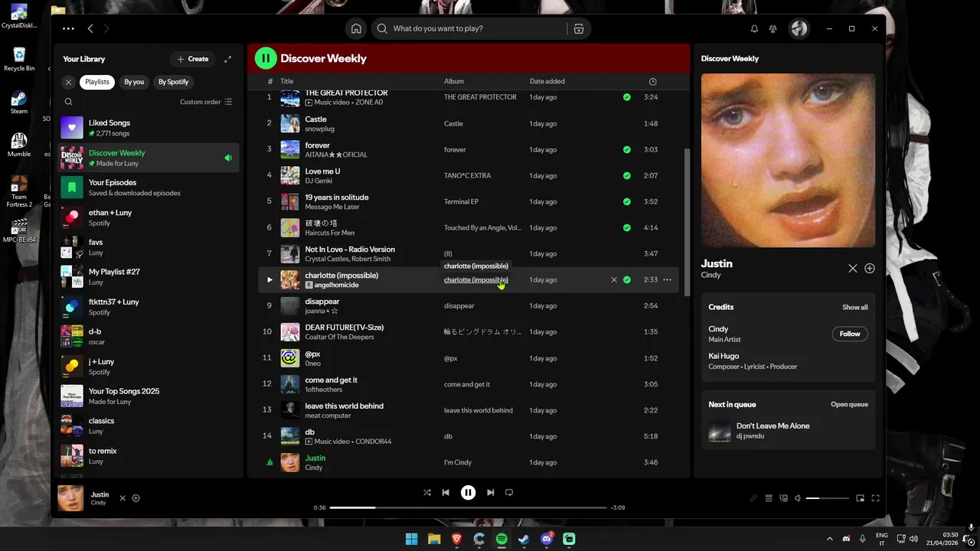This screenshot has height=551, width=980.
Task: Expand Your Library to full view
Action: click(x=227, y=59)
